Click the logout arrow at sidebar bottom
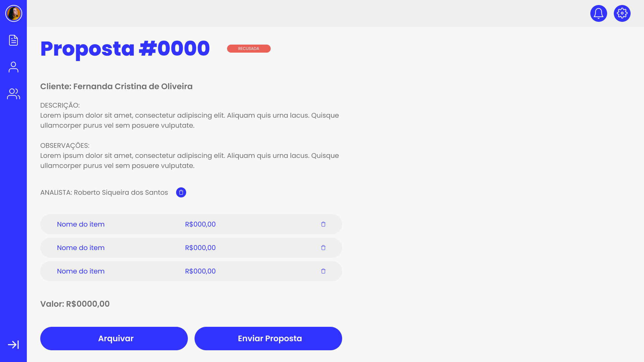This screenshot has height=362, width=644. (x=13, y=344)
